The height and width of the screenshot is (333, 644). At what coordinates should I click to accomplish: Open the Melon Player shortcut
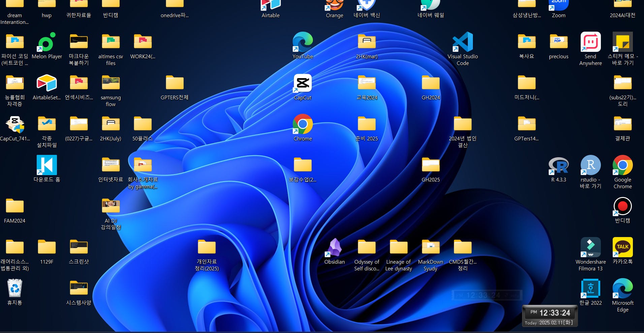click(46, 42)
